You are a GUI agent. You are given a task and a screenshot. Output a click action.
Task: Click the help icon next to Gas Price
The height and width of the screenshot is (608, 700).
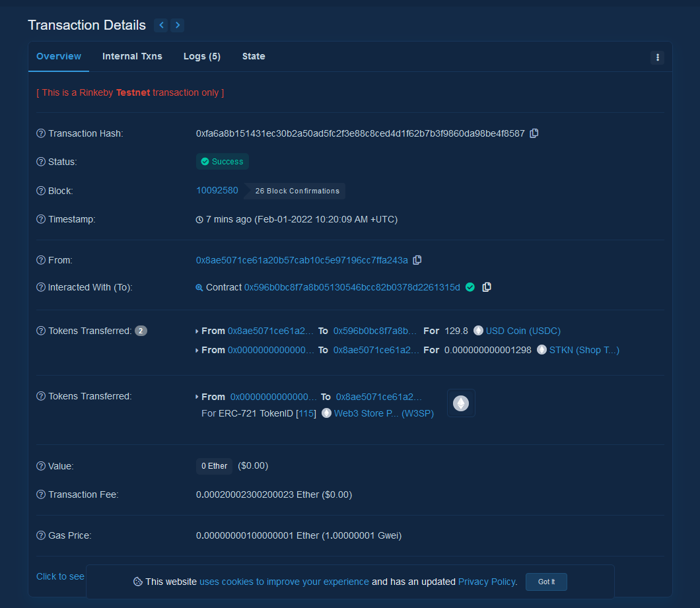pos(41,535)
